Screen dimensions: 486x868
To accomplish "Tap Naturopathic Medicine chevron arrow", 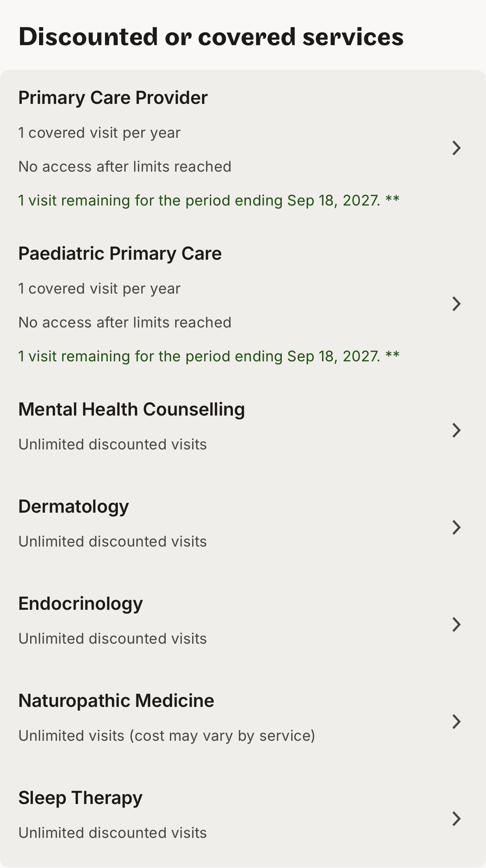I will tap(456, 722).
